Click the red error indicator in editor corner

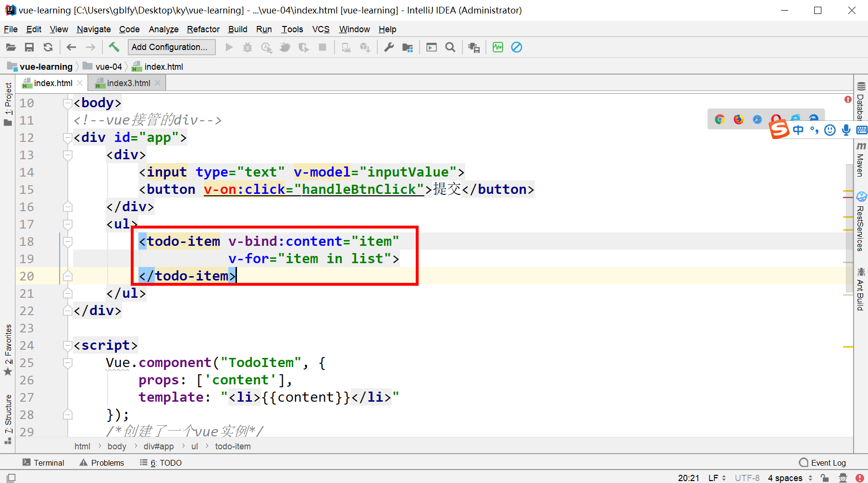[x=848, y=100]
